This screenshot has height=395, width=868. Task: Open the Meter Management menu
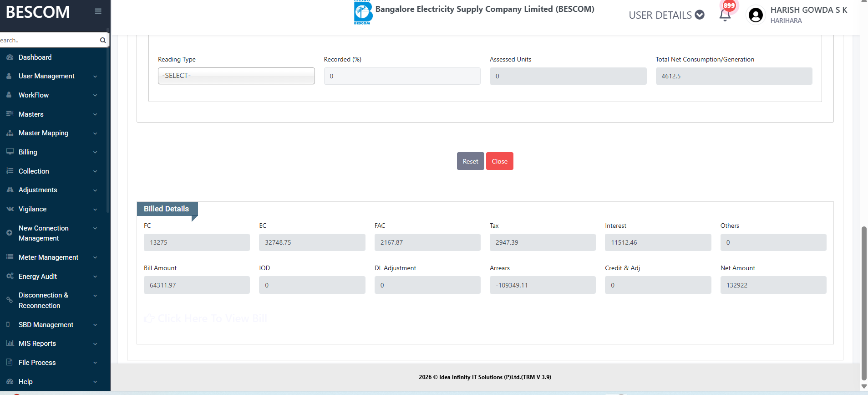[x=48, y=257]
